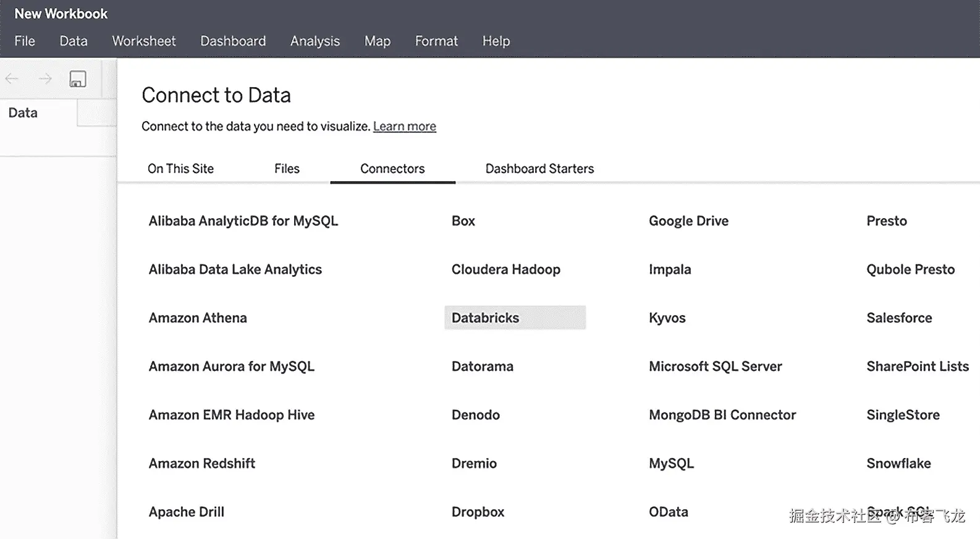Click the save workbook icon
The height and width of the screenshot is (539, 980).
pyautogui.click(x=78, y=79)
